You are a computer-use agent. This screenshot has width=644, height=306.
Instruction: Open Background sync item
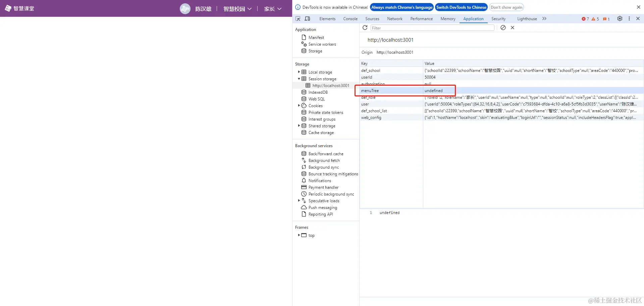click(x=324, y=167)
